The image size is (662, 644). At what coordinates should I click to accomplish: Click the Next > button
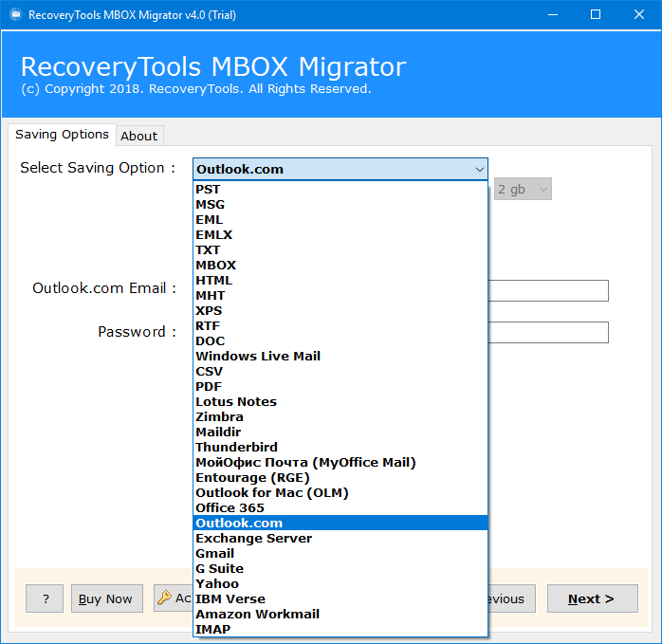pyautogui.click(x=593, y=598)
